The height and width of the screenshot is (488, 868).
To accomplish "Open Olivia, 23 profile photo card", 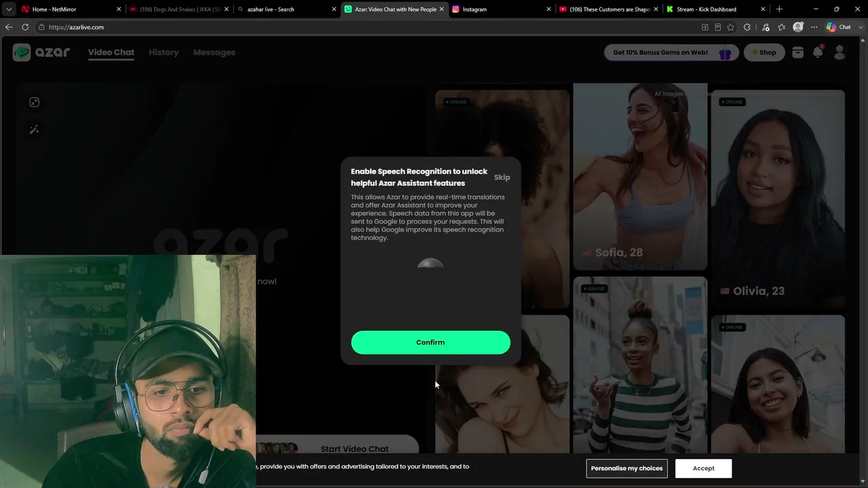I will pyautogui.click(x=778, y=199).
